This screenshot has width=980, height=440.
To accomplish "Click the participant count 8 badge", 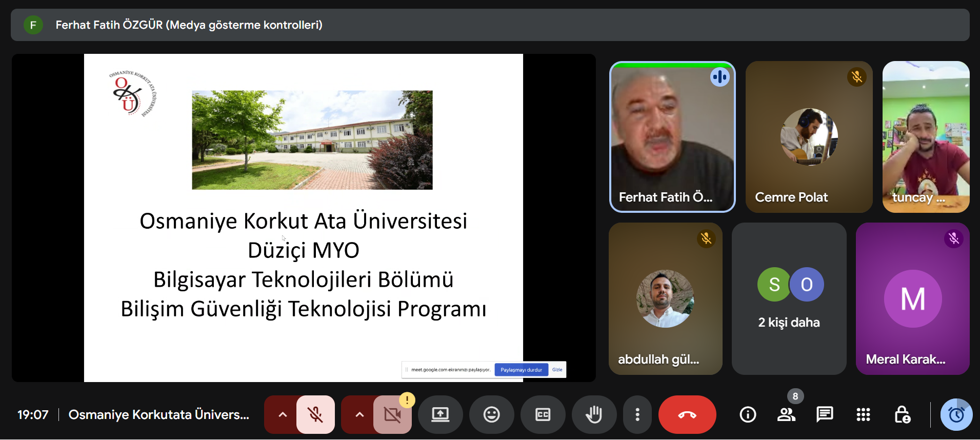I will pyautogui.click(x=795, y=396).
